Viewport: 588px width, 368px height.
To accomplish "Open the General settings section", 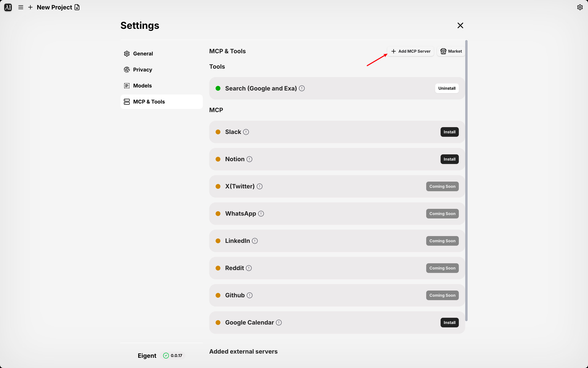I will tap(161, 53).
